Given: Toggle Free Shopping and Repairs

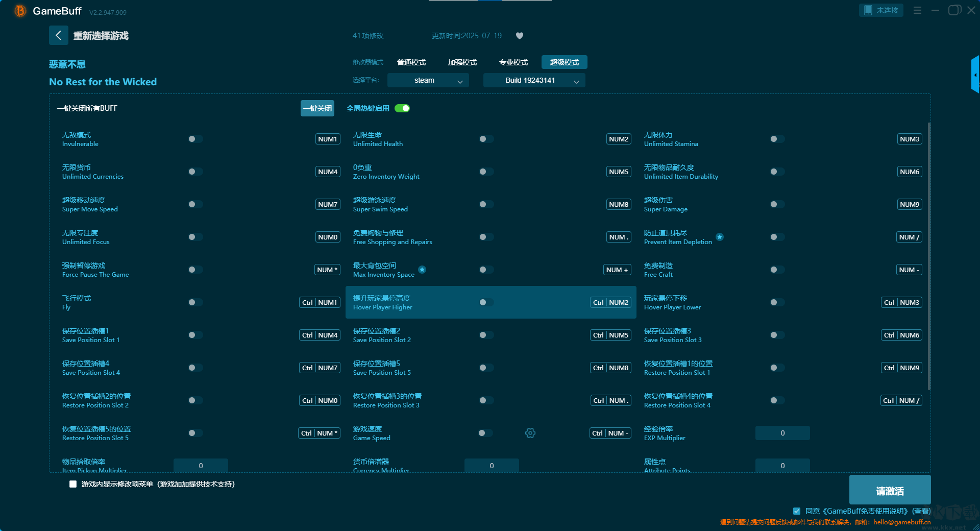Looking at the screenshot, I should 486,237.
